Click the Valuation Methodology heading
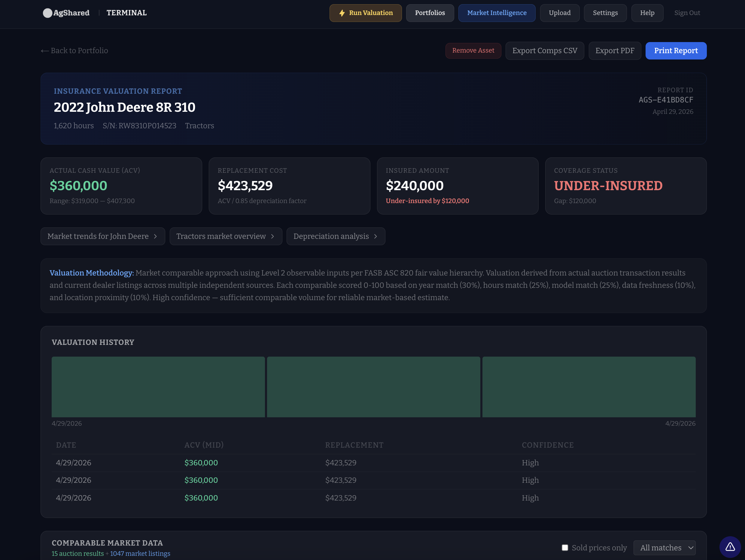745x560 pixels. (x=92, y=273)
